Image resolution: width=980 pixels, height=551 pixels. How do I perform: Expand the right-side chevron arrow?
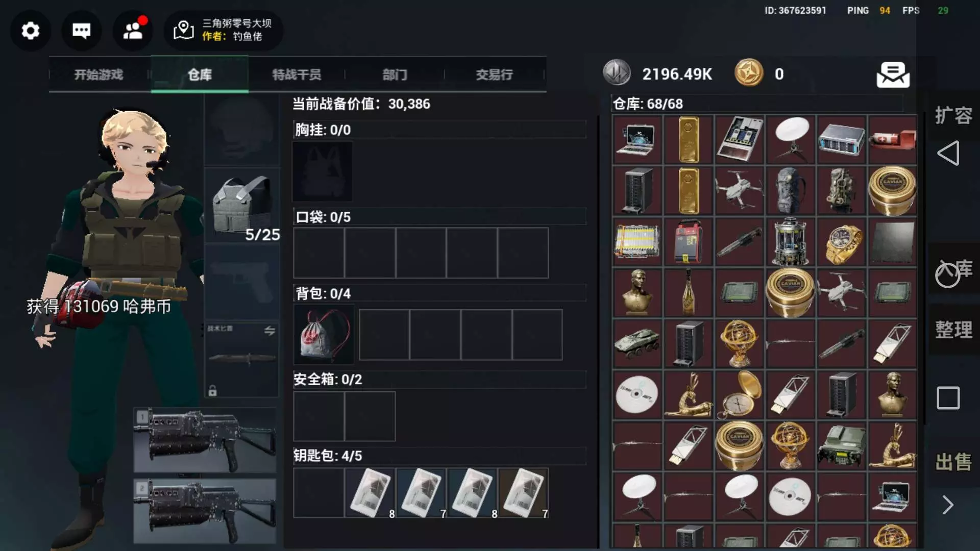pos(948,505)
